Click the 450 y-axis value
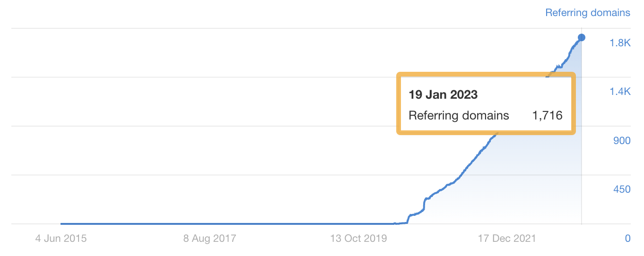This screenshot has height=256, width=644. [x=622, y=189]
